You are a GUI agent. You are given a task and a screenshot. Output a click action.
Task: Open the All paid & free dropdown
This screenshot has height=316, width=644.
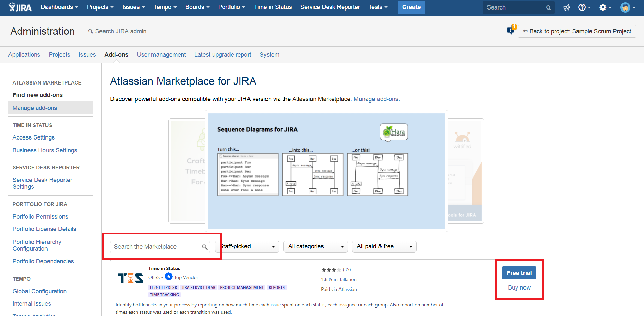click(x=384, y=247)
